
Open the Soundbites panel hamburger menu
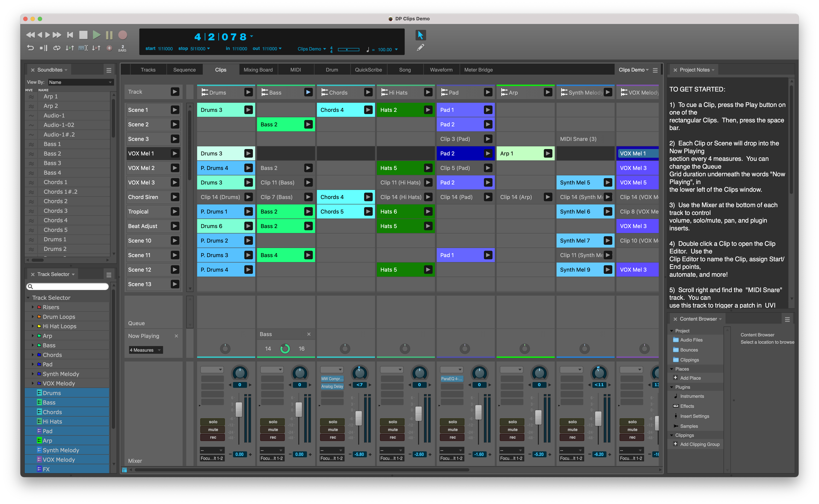point(109,70)
